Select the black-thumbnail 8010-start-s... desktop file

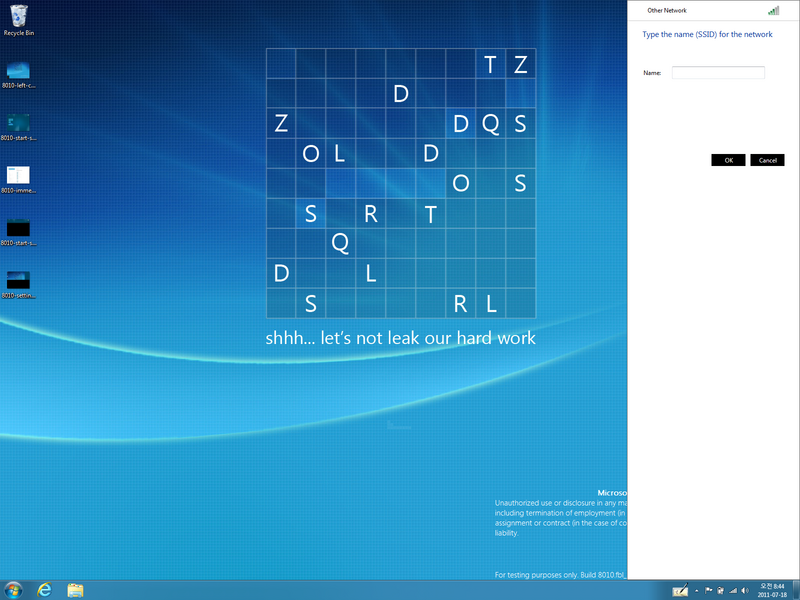point(18,232)
